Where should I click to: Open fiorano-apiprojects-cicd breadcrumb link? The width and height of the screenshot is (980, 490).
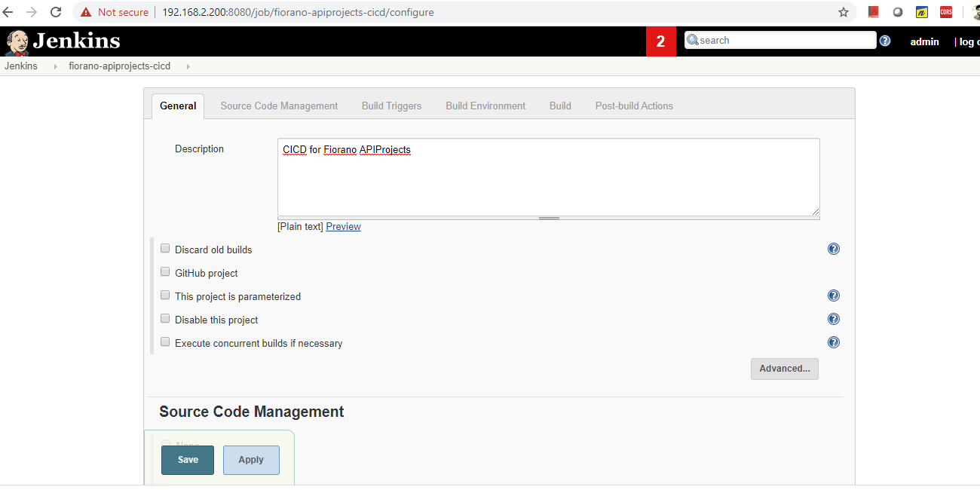(x=119, y=66)
